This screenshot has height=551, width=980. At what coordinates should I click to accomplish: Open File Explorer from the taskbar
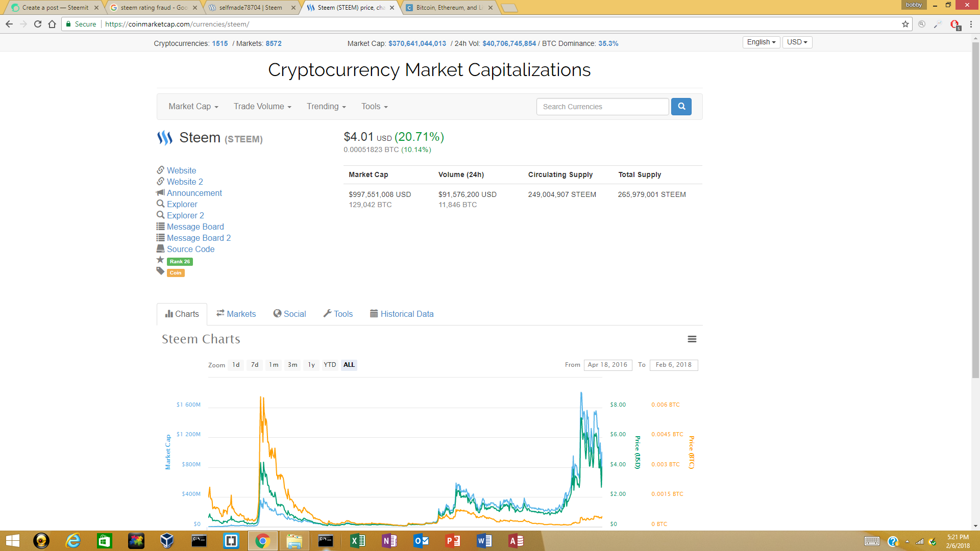tap(294, 541)
